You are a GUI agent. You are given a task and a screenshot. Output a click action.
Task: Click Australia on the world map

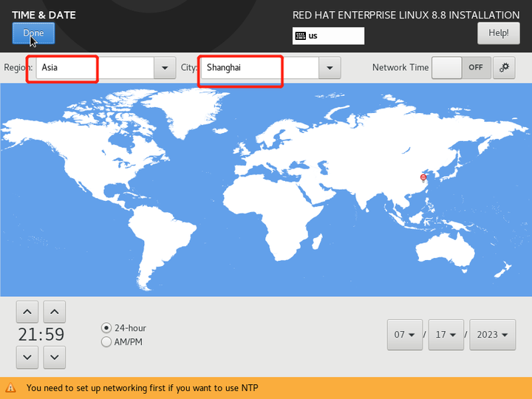click(445, 252)
